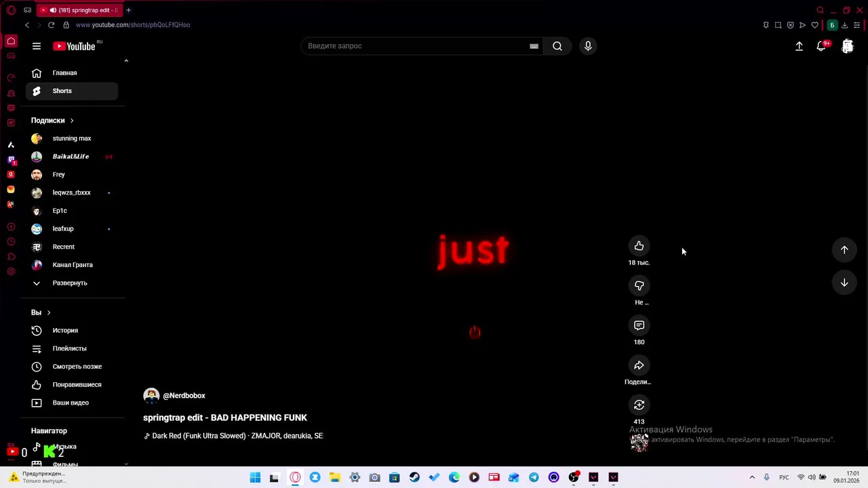Show hidden system tray icons chevron
Screen dimensions: 868x488
pyautogui.click(x=752, y=478)
